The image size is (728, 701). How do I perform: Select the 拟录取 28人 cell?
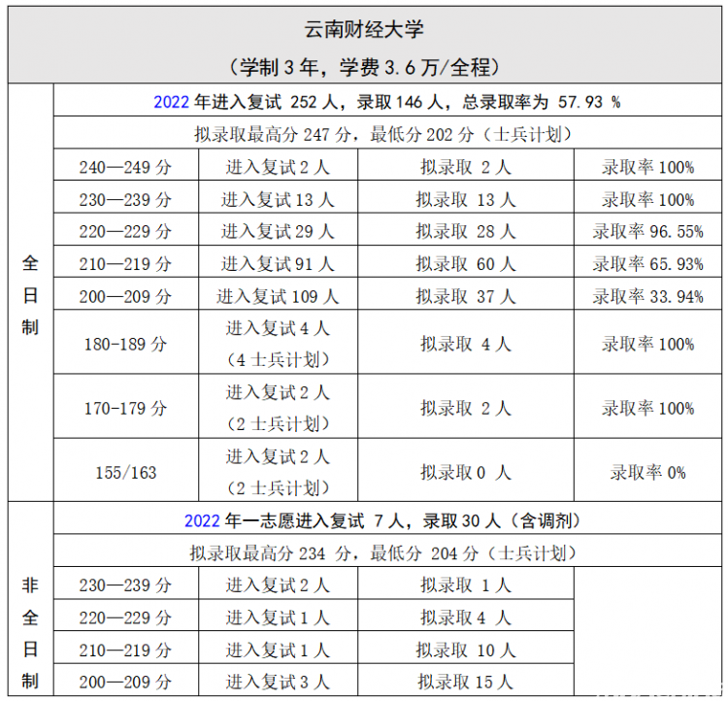pos(466,229)
